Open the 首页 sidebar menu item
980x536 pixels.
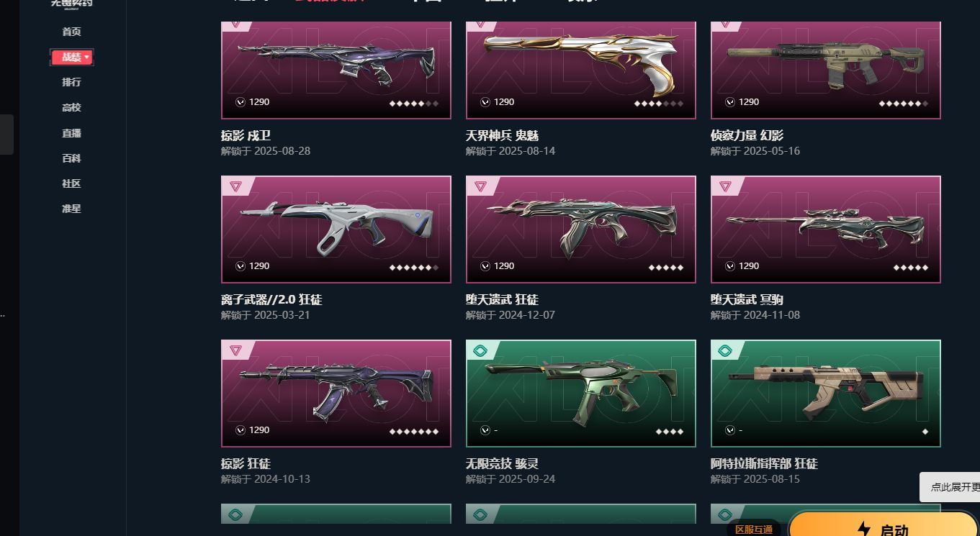pyautogui.click(x=71, y=32)
